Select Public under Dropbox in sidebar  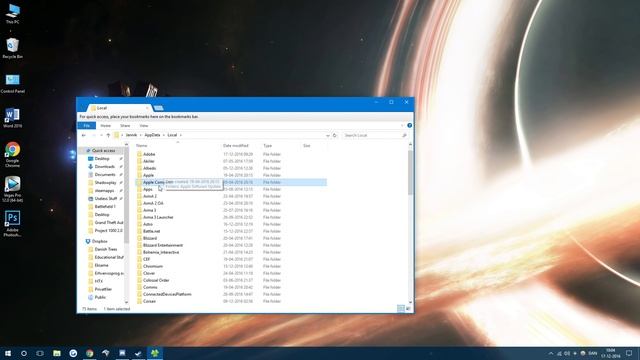pyautogui.click(x=100, y=297)
